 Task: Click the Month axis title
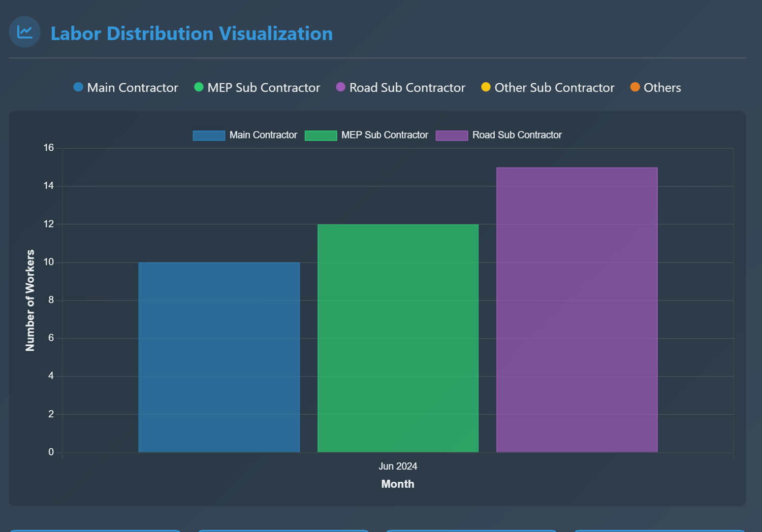pyautogui.click(x=398, y=484)
